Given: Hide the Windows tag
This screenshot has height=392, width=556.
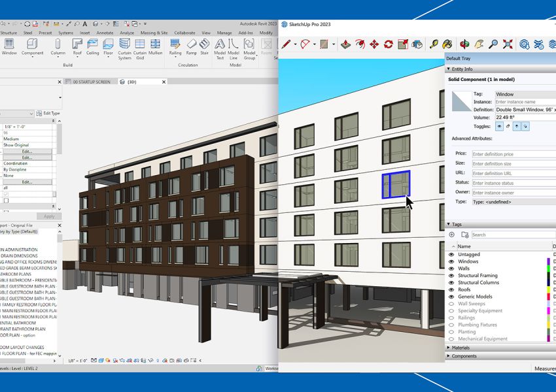Looking at the screenshot, I should tap(451, 261).
